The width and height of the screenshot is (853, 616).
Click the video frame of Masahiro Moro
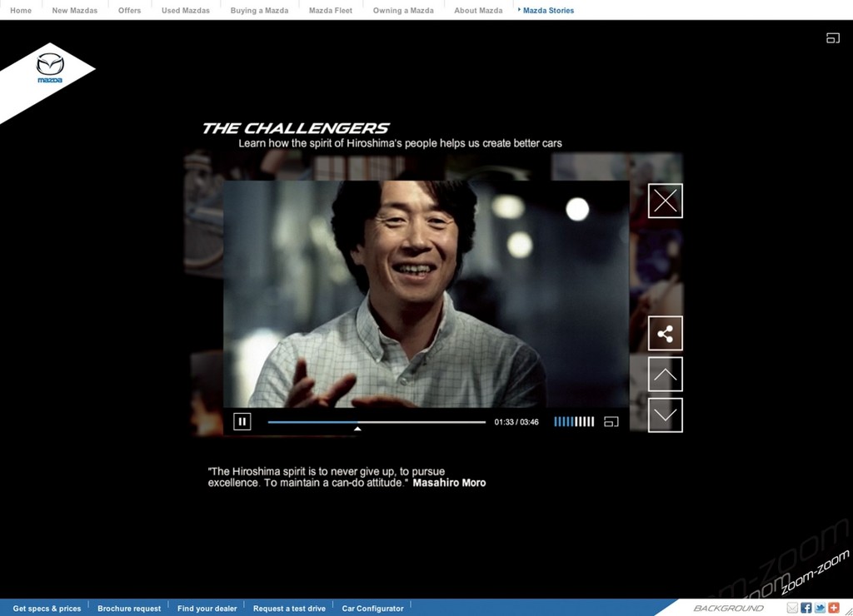[426, 294]
